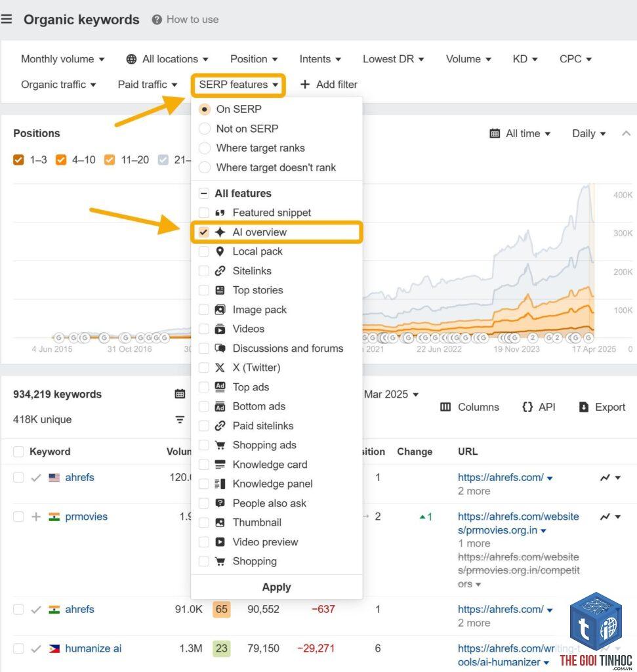Collapse the Positions chart with the chevron

(x=626, y=134)
